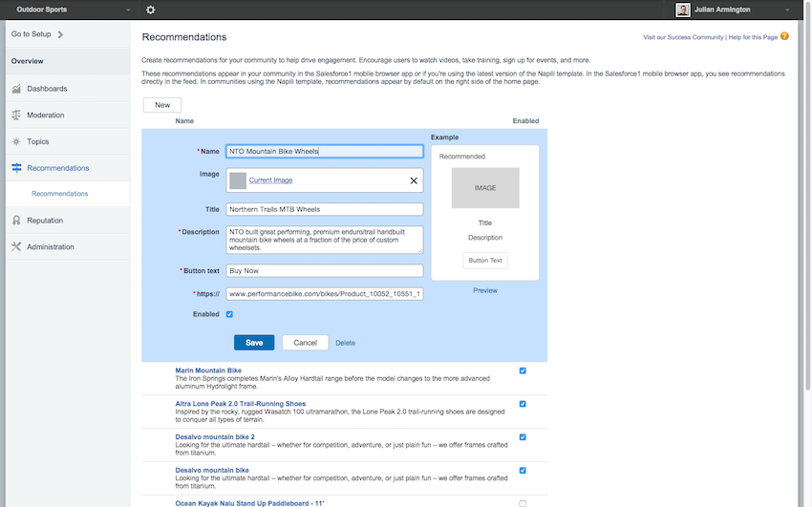Open Reputation in the sidebar
This screenshot has width=812, height=507.
pyautogui.click(x=68, y=221)
